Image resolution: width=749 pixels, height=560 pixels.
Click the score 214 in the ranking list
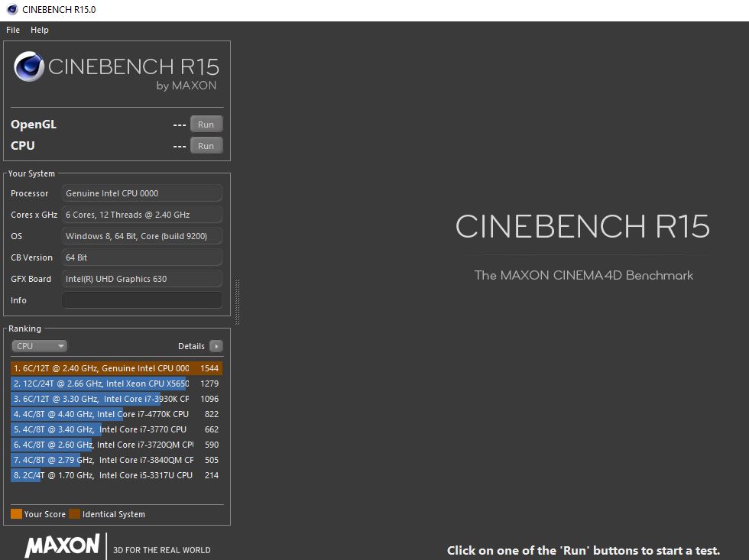[212, 475]
